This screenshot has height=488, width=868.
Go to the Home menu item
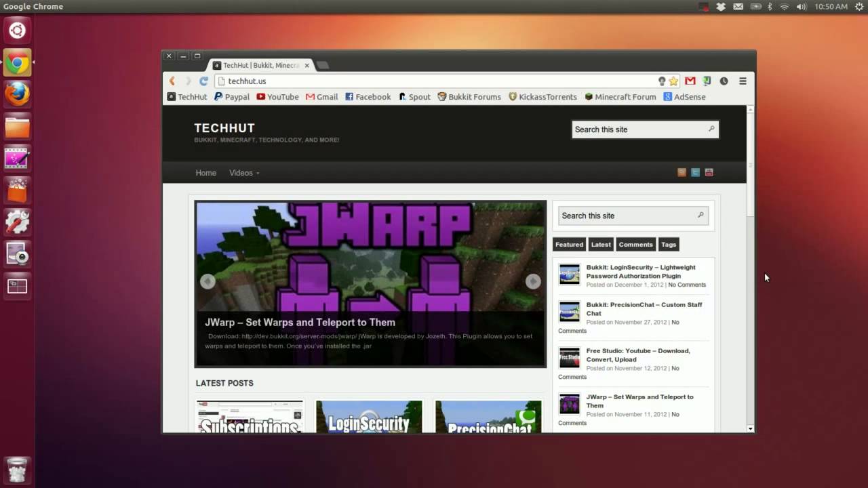click(206, 173)
